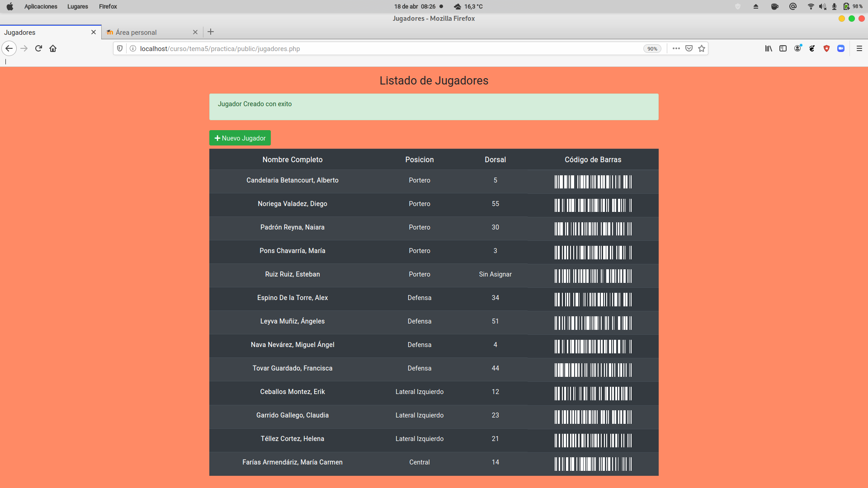Viewport: 868px width, 488px height.
Task: Click the Código de Barras column header
Action: point(593,160)
